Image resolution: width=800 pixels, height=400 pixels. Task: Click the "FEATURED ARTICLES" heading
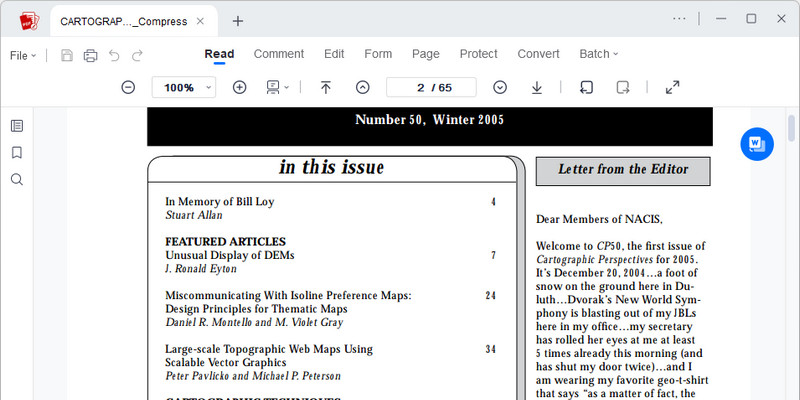tap(226, 241)
